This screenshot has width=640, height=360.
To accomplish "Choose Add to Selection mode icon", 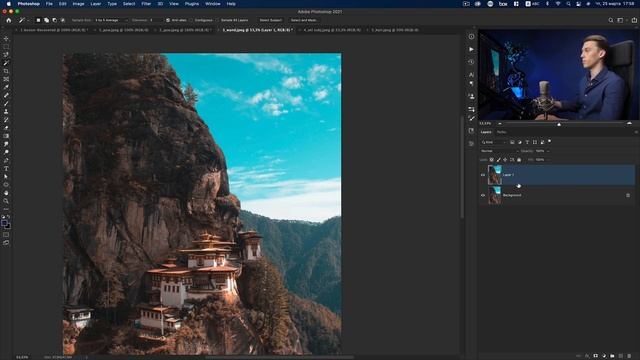I will 46,20.
